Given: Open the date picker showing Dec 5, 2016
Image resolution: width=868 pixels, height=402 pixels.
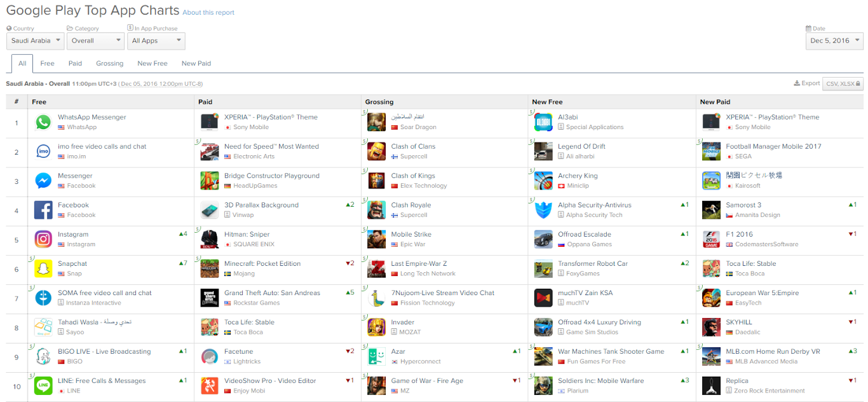Looking at the screenshot, I should pos(834,41).
